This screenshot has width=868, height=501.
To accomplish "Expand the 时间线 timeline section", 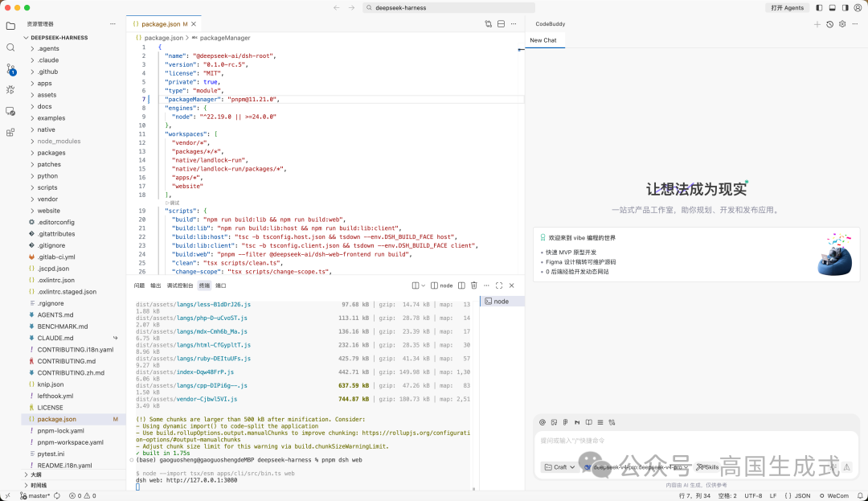I will 74,486.
